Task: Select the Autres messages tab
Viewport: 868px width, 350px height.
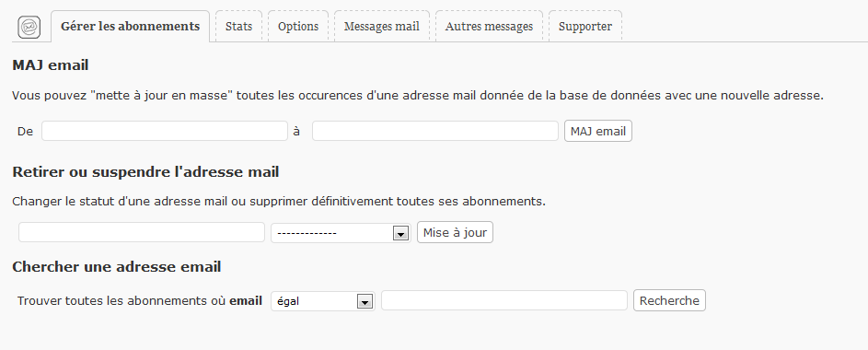Action: pos(489,26)
